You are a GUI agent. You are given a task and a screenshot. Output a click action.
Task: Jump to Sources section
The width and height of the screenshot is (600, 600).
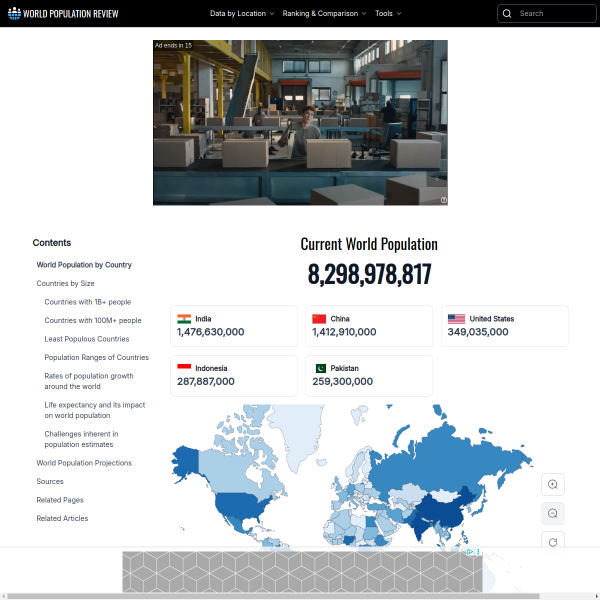coord(50,481)
